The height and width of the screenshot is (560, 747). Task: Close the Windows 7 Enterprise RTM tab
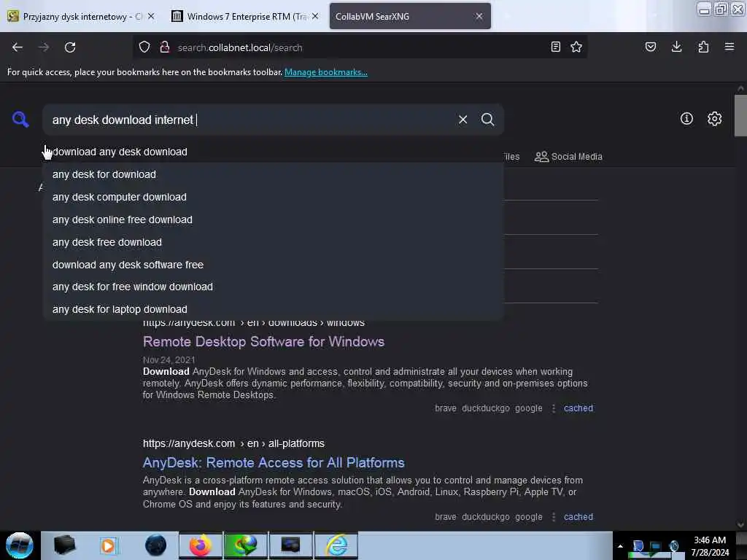pyautogui.click(x=315, y=16)
